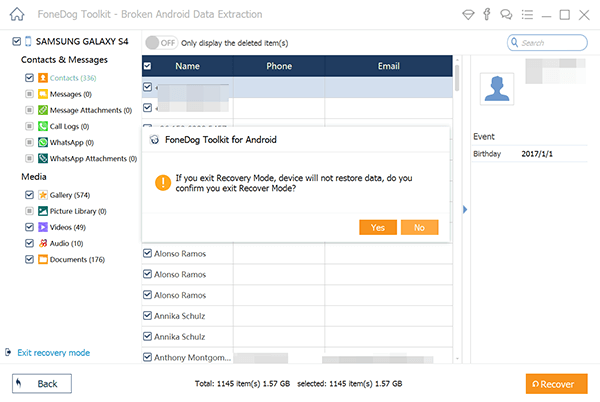The image size is (600, 402).
Task: Uncheck the first Annika Schulz row checkbox
Action: 147,316
